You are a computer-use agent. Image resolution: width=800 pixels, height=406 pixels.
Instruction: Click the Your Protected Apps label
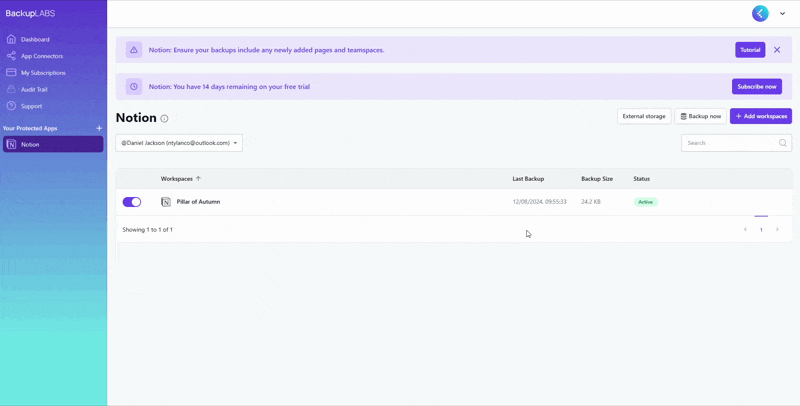coord(30,129)
